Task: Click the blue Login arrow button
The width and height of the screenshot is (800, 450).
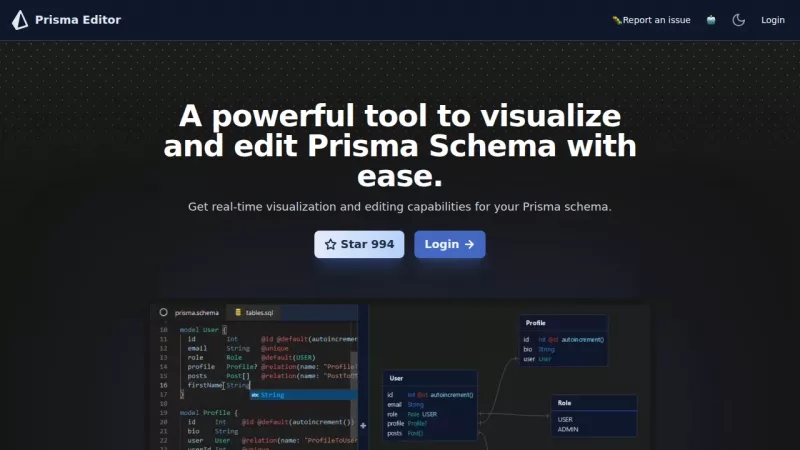Action: tap(449, 244)
